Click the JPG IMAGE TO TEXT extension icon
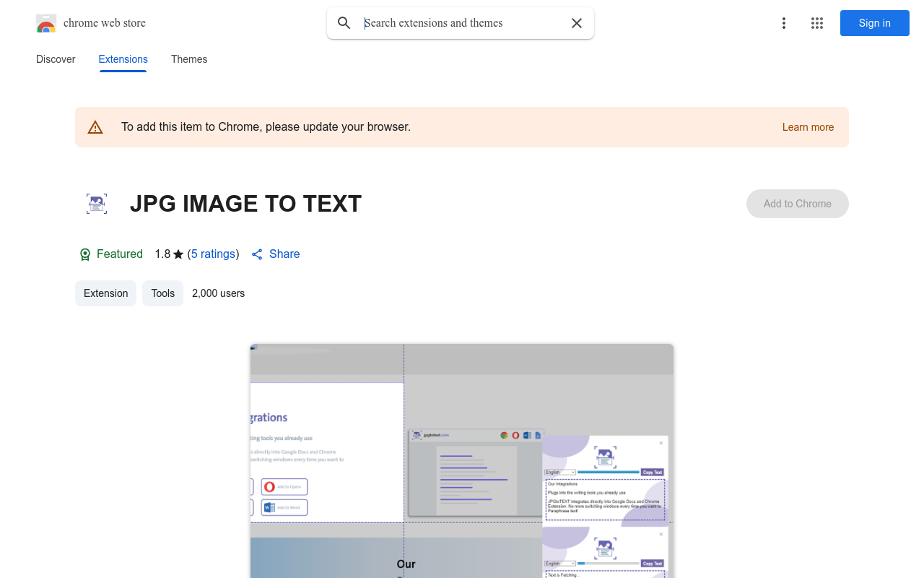 click(97, 204)
